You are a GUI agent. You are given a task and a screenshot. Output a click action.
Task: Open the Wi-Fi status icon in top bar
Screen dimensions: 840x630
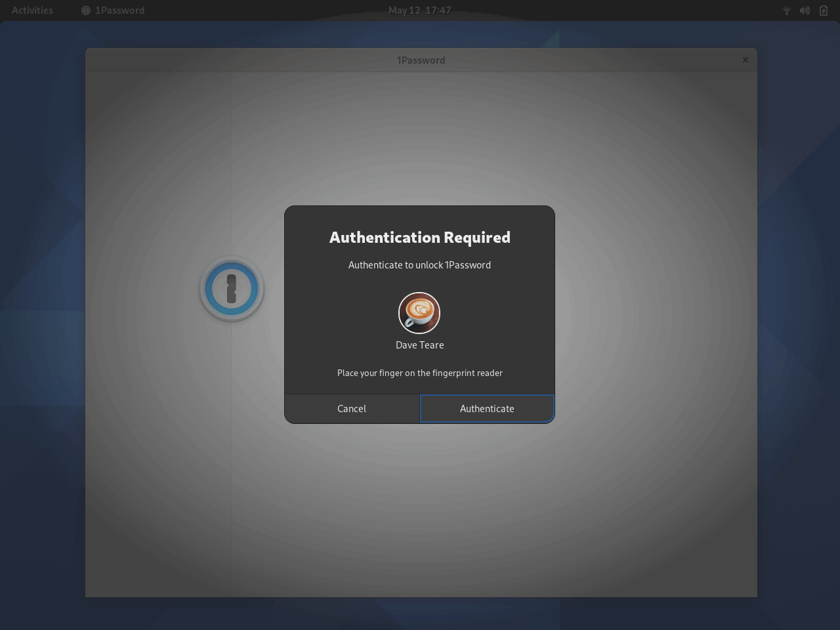(x=786, y=10)
